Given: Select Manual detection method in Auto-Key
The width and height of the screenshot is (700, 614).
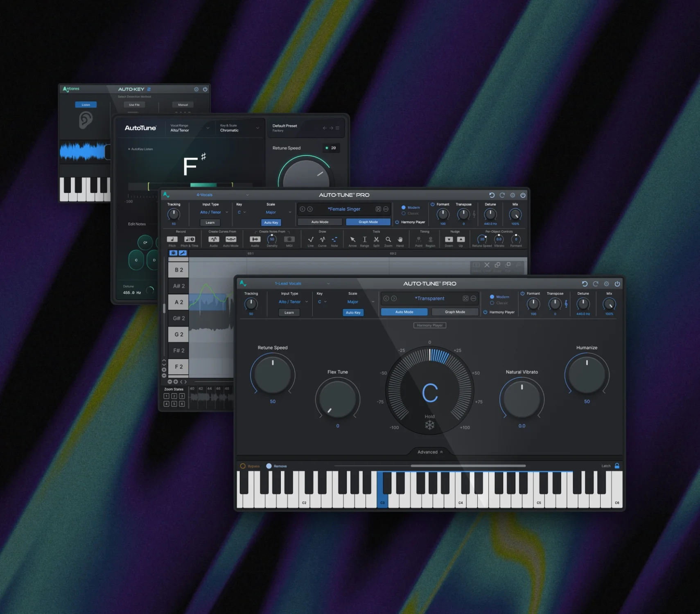Looking at the screenshot, I should (183, 105).
